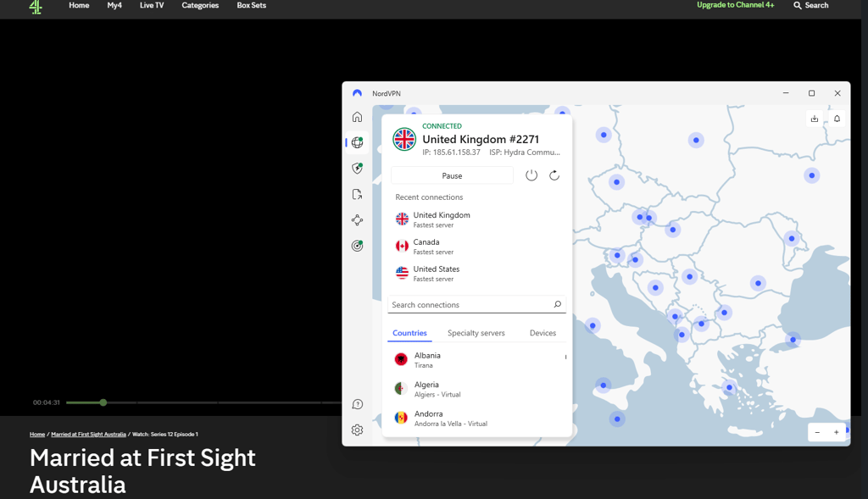
Task: Open the file share icon in NordVPN sidebar
Action: click(357, 194)
